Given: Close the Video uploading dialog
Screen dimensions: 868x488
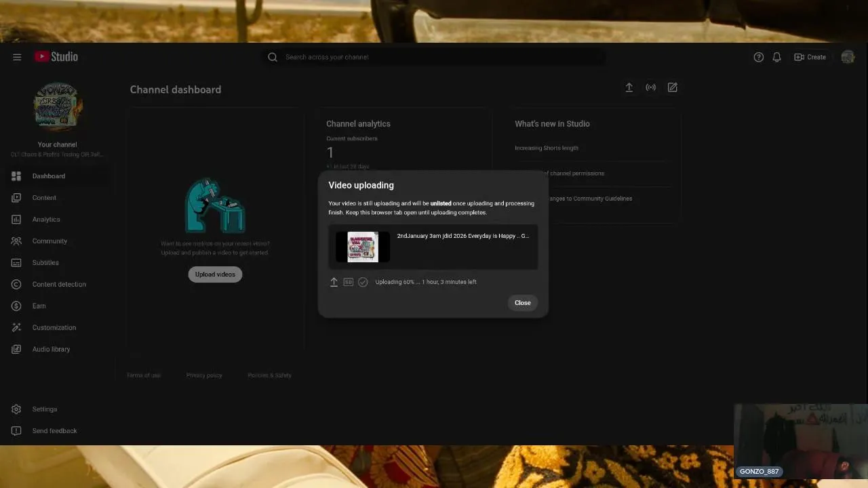Looking at the screenshot, I should 522,303.
